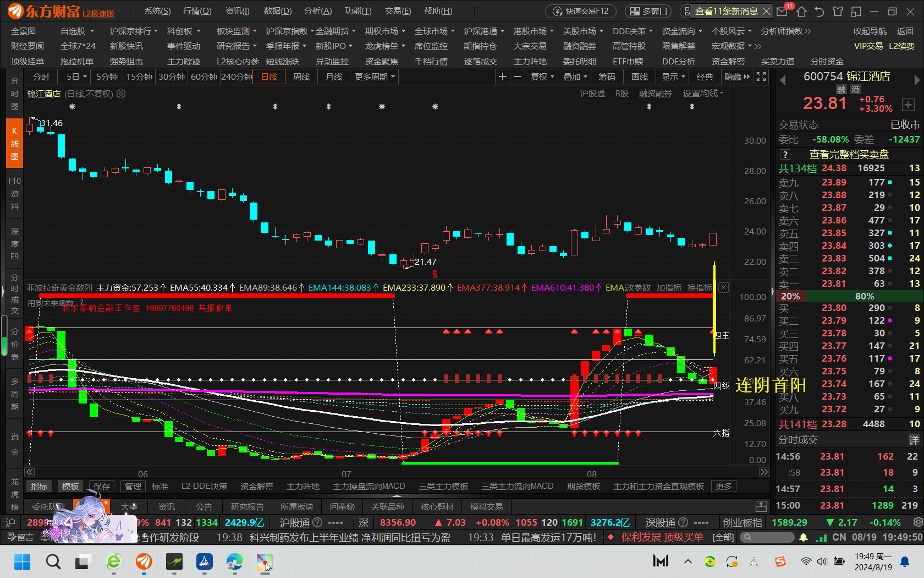Click the mini-window layout icon in title bar
This screenshot has height=578, width=924.
click(856, 11)
